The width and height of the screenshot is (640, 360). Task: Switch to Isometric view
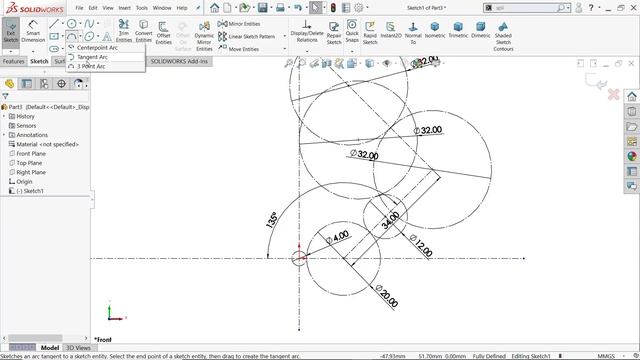[x=435, y=30]
